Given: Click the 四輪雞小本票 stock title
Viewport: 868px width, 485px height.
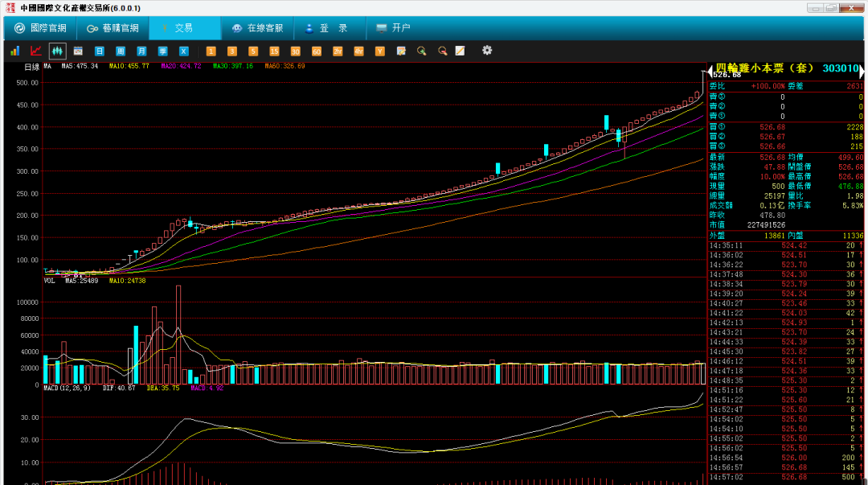Looking at the screenshot, I should coord(764,68).
